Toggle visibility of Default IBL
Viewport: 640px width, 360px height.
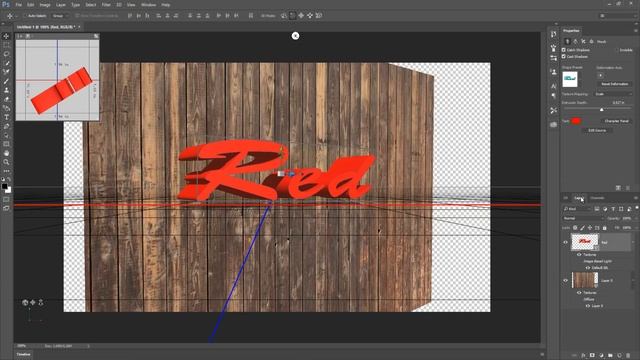588,268
